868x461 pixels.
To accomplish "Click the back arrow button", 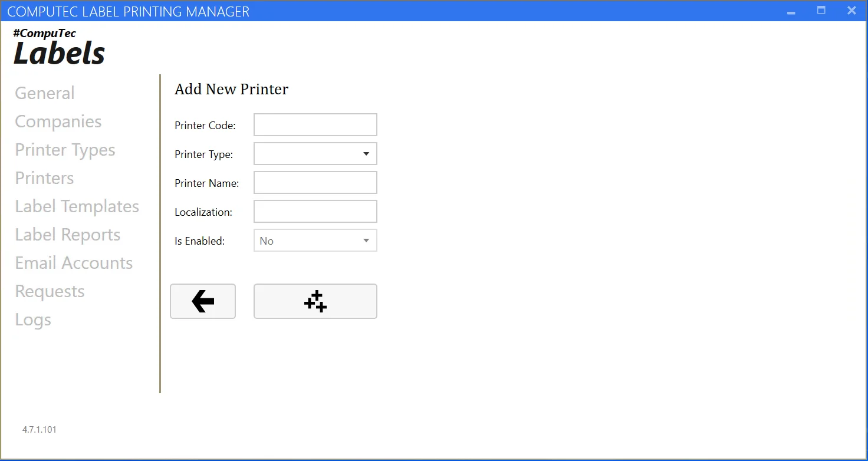I will pos(203,301).
